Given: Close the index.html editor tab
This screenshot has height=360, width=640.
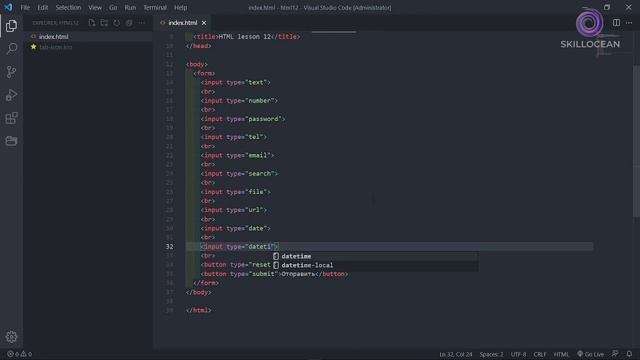Looking at the screenshot, I should pyautogui.click(x=204, y=23).
